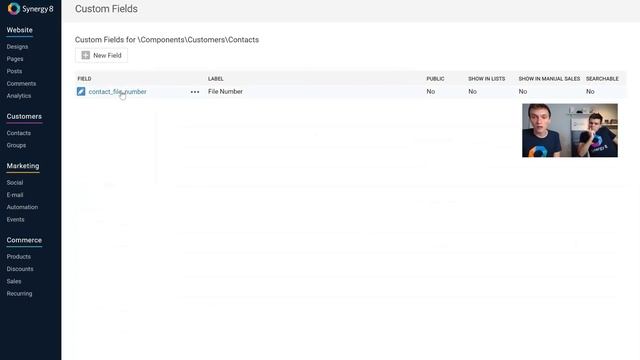Open Analytics in sidebar
This screenshot has width=640, height=360.
19,96
